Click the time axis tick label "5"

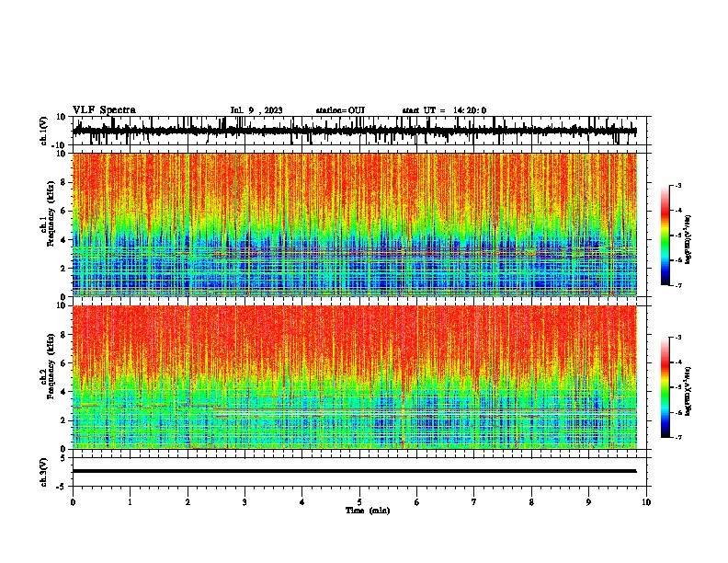pyautogui.click(x=359, y=502)
